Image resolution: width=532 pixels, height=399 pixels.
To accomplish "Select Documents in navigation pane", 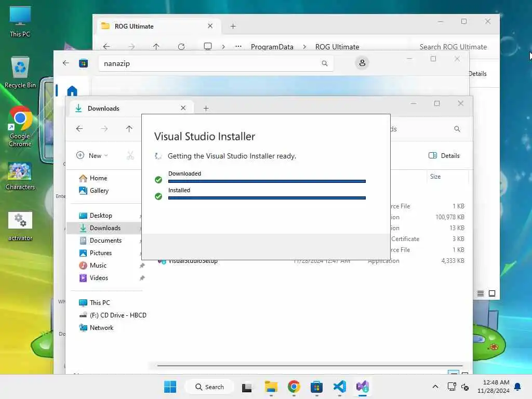I will pyautogui.click(x=106, y=241).
